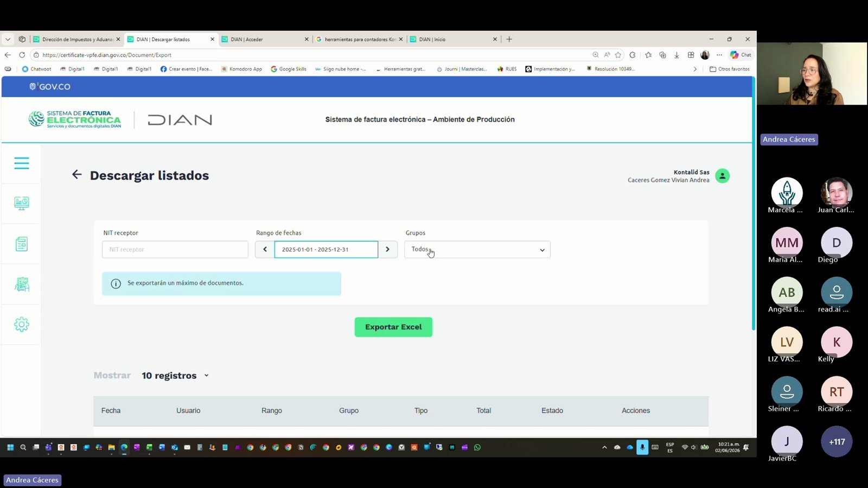868x488 pixels.
Task: Click the browser refresh icon
Action: [x=22, y=55]
